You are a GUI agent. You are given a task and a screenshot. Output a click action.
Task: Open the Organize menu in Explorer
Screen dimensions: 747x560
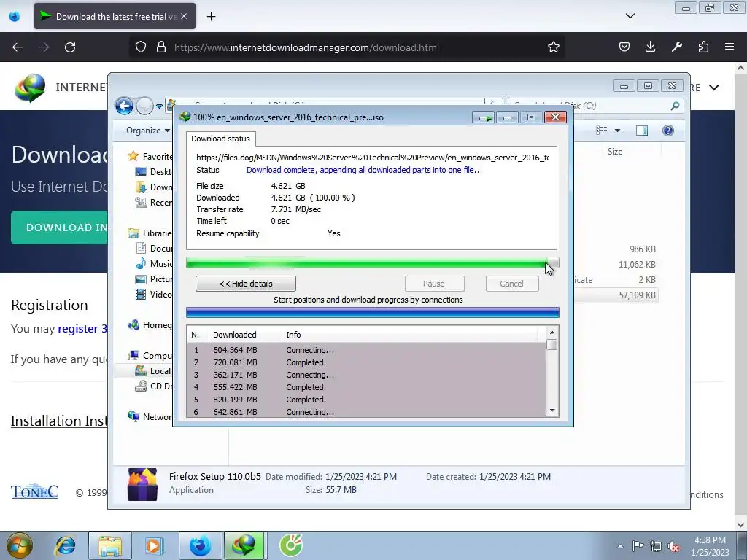click(x=147, y=131)
